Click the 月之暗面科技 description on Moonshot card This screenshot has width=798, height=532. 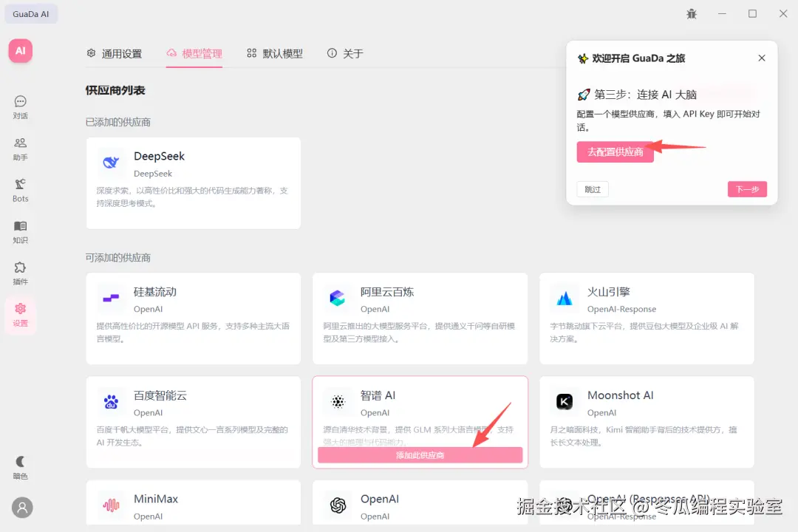(644, 436)
